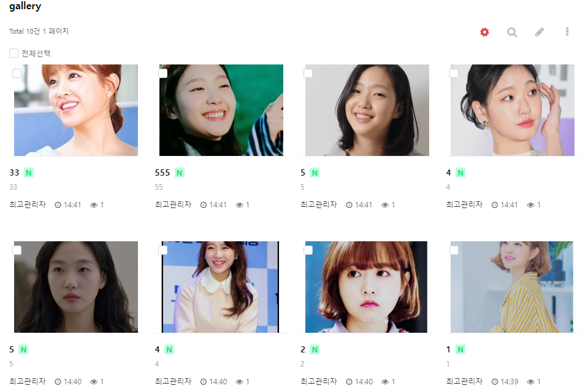Check the box on the post 1 thumbnail
This screenshot has height=388, width=588.
point(454,250)
